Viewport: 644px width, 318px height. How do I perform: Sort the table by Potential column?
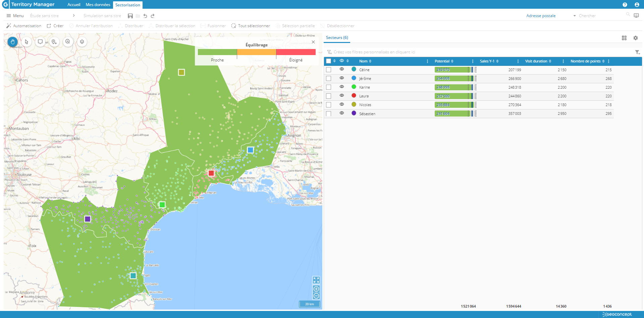[x=452, y=61]
